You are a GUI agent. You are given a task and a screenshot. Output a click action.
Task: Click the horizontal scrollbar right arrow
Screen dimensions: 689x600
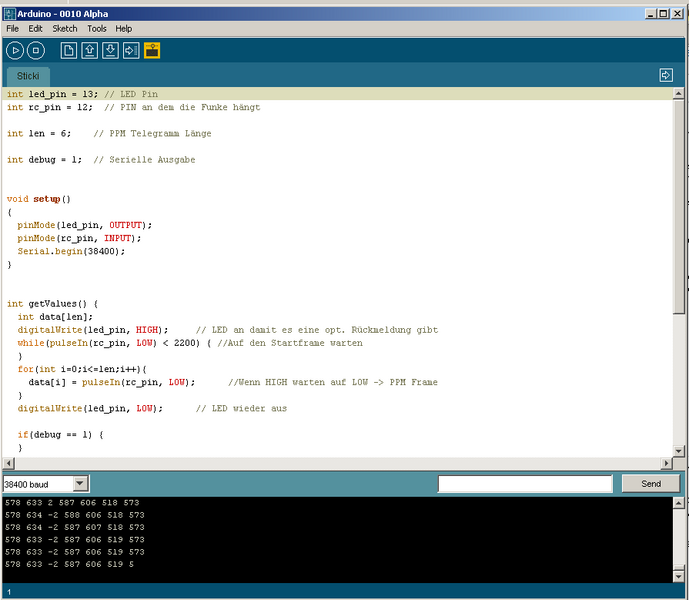(x=666, y=464)
